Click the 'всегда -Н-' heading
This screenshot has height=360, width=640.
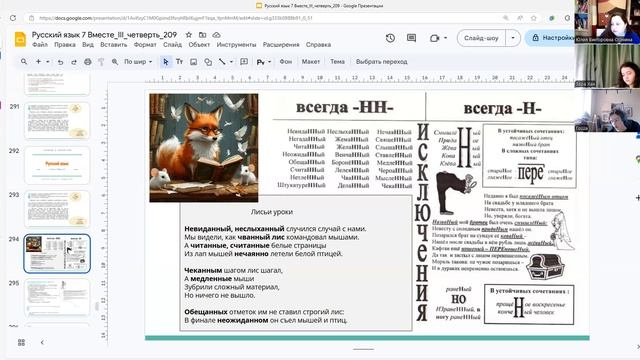[502, 108]
